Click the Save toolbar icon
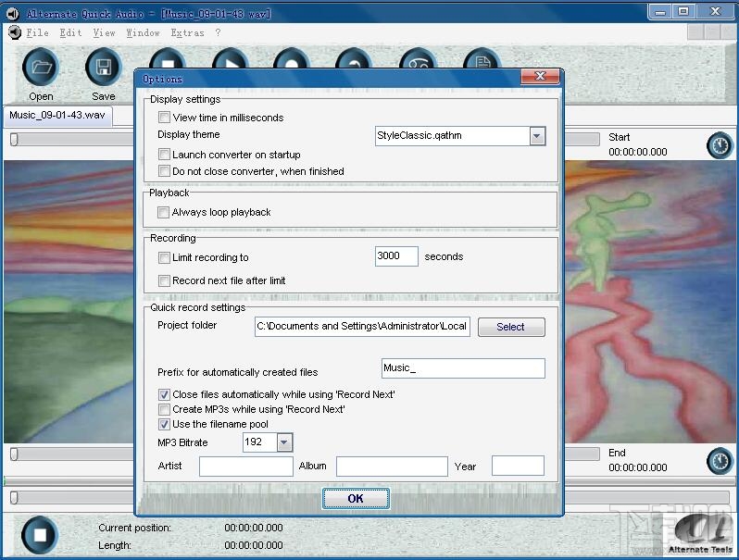 click(x=103, y=68)
